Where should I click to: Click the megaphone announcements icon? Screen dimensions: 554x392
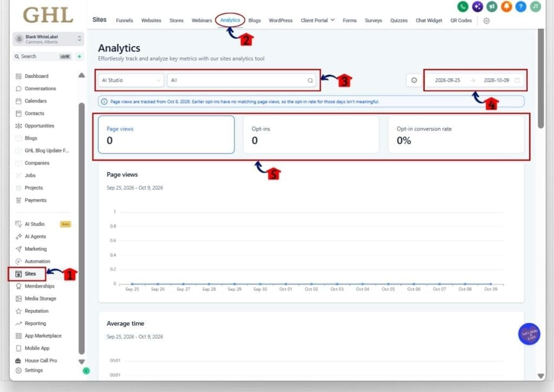coord(492,6)
